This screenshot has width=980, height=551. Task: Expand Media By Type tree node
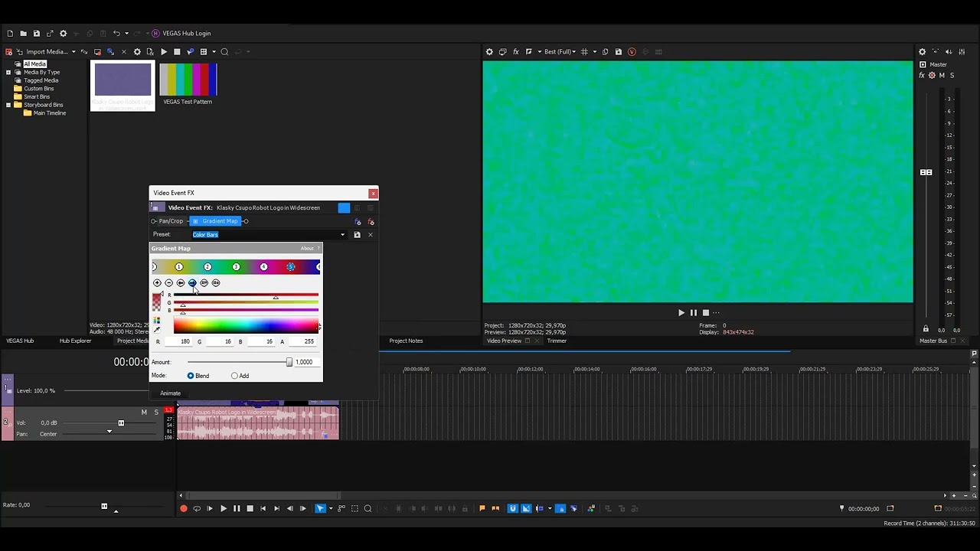point(8,73)
